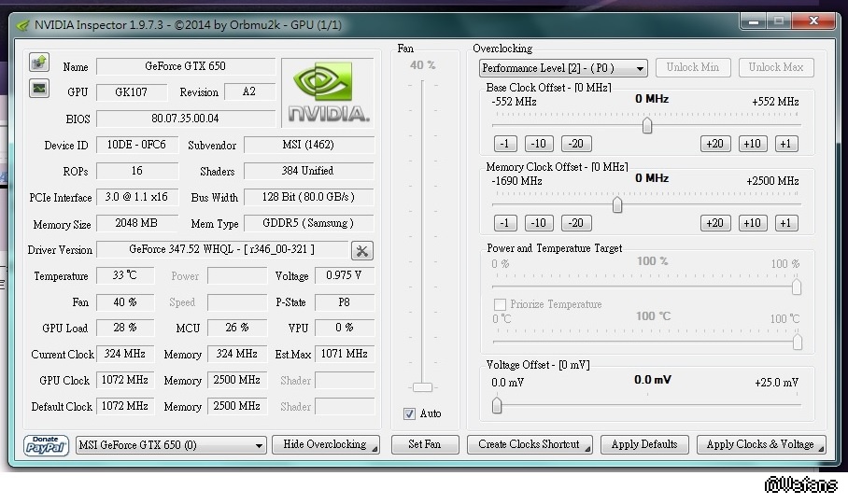Decrease Memory Clock Offset by -1
This screenshot has height=504, width=848.
(505, 223)
